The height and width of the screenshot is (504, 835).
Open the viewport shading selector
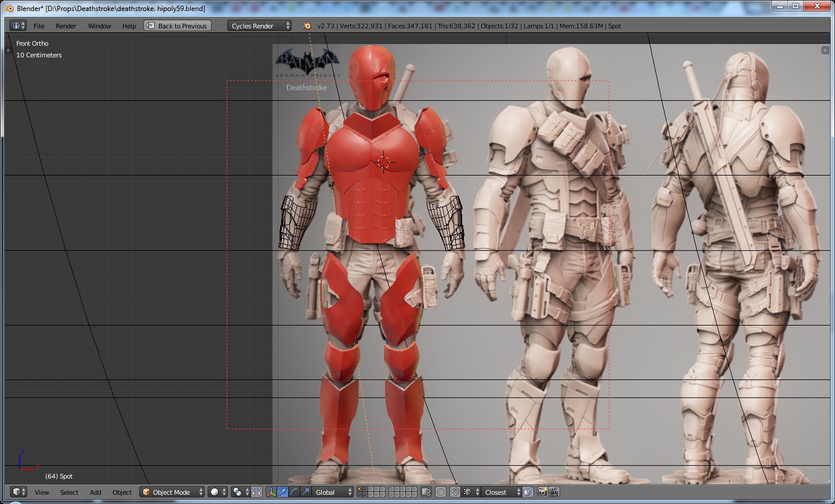218,492
